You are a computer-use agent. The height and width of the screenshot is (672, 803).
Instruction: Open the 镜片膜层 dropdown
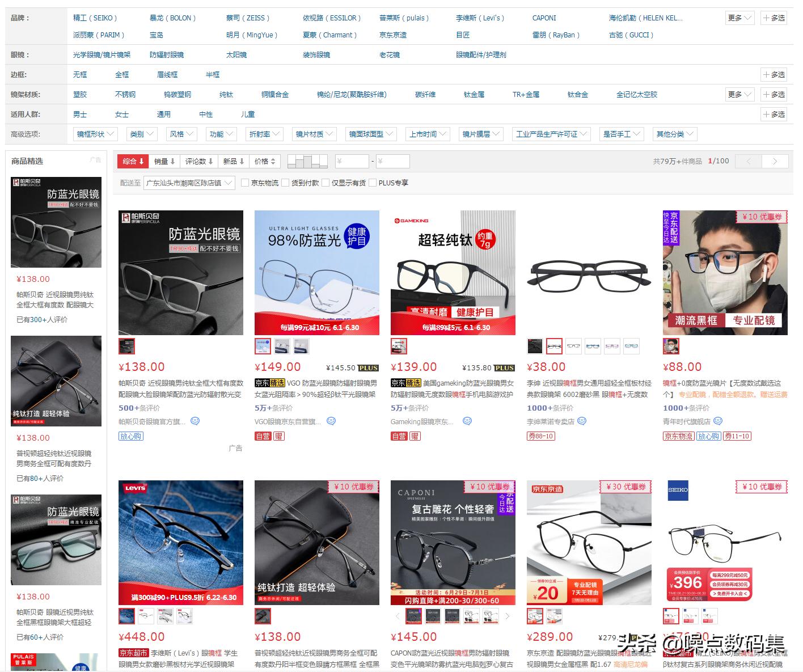[481, 134]
